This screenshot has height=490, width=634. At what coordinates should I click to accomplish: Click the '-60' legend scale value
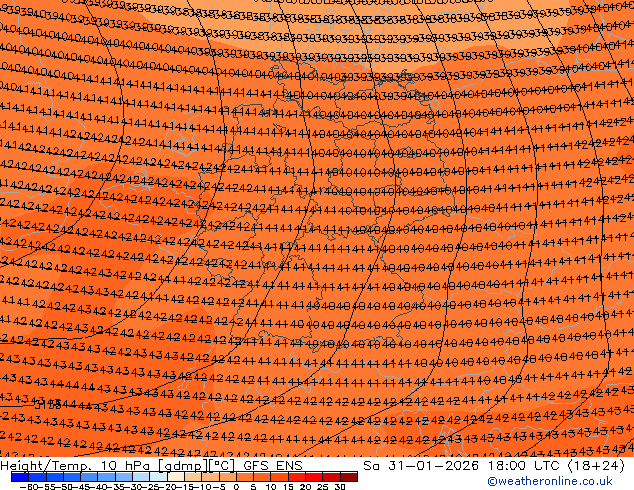(28, 487)
